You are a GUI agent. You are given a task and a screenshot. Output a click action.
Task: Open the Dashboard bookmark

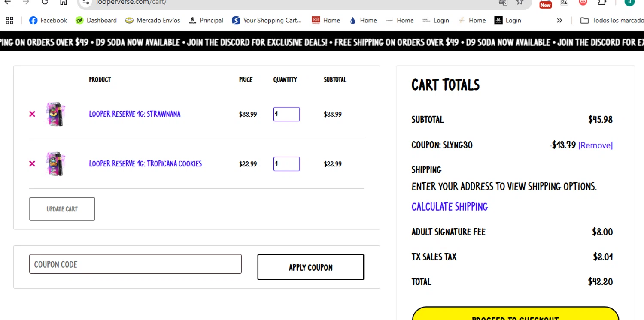96,20
